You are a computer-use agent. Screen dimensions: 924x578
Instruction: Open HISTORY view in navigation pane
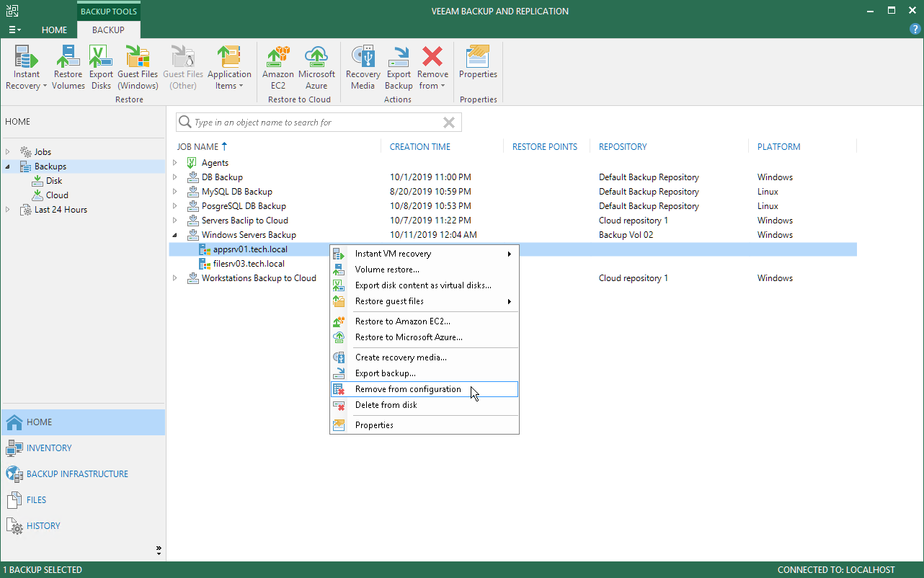[83, 526]
